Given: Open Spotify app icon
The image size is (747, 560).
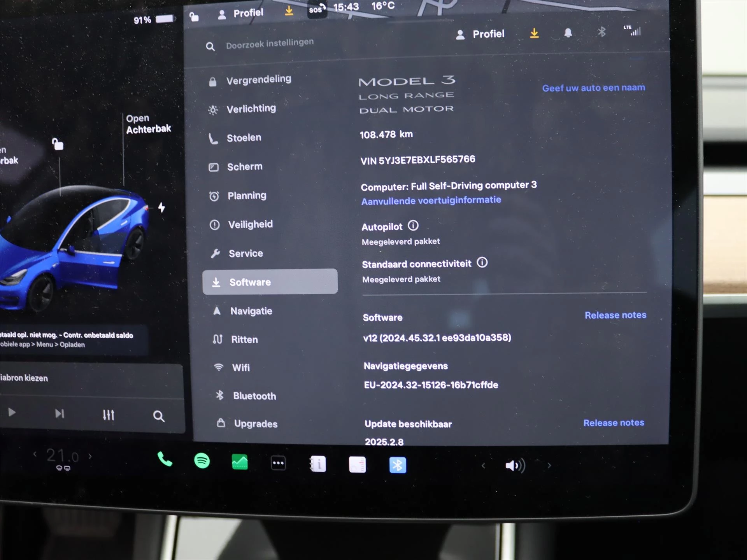Looking at the screenshot, I should point(201,464).
